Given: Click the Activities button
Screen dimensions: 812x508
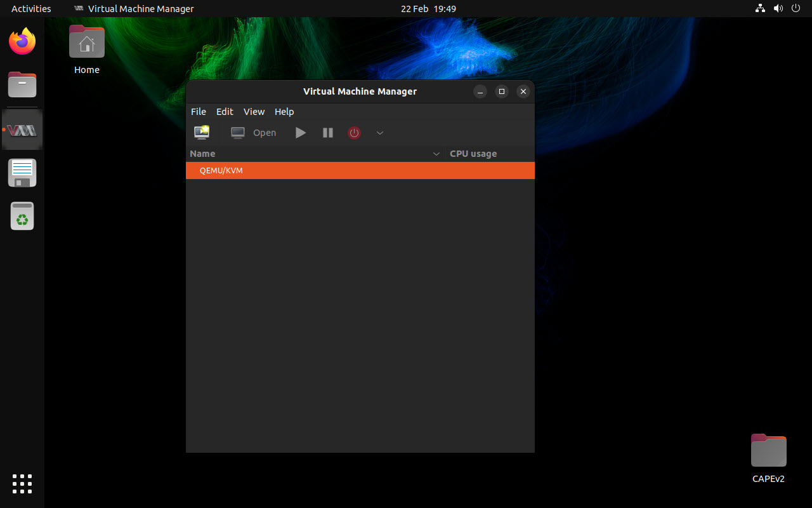Looking at the screenshot, I should 31,8.
